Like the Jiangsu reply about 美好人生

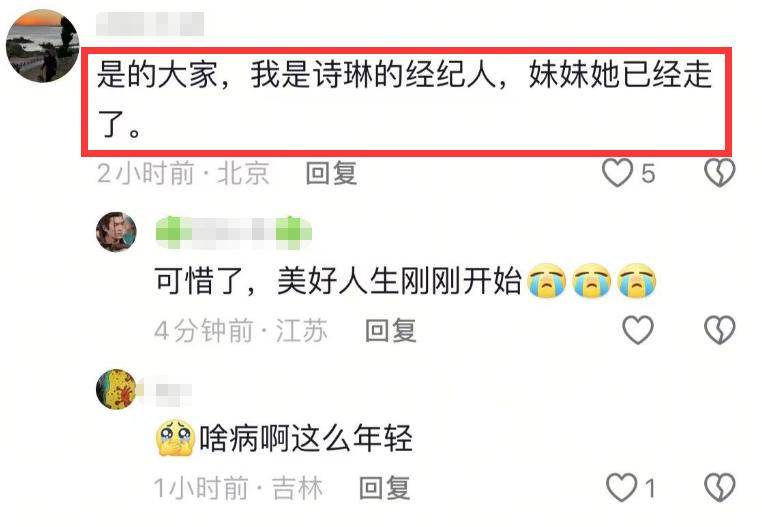pos(638,330)
